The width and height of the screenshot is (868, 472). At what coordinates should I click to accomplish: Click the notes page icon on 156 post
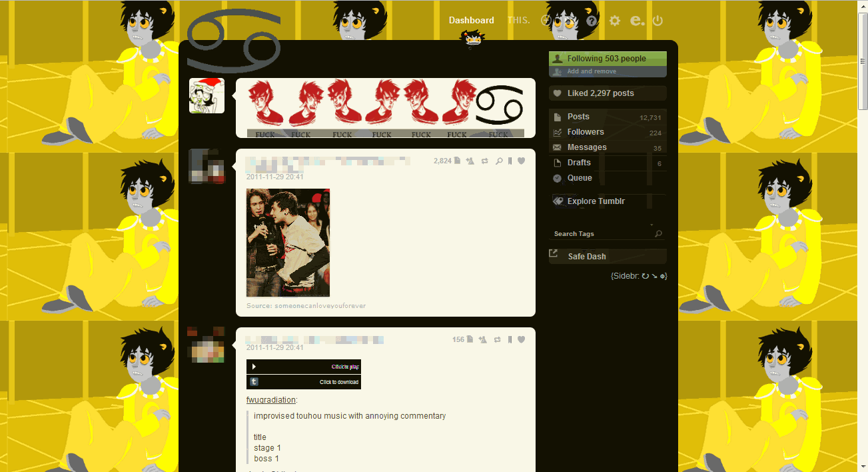click(470, 339)
